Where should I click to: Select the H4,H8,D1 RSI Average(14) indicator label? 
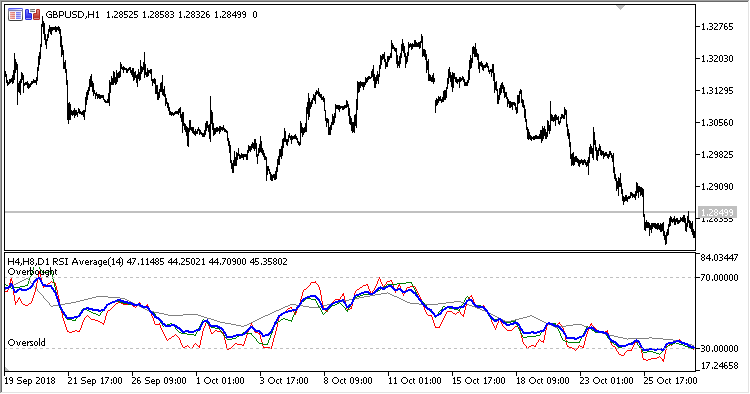click(66, 262)
